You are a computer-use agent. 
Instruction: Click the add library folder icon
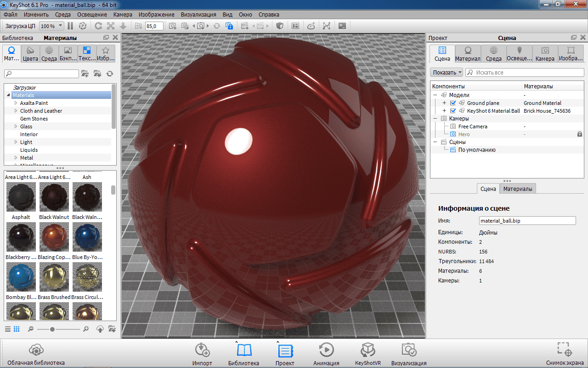(x=85, y=74)
